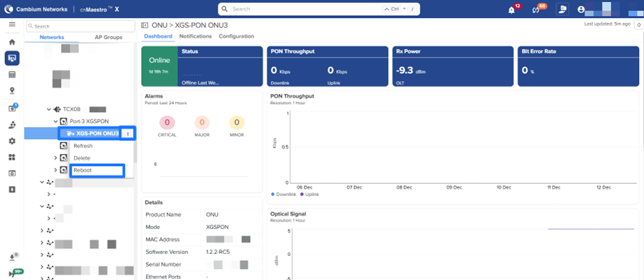Select Delete from the context menu
Viewport: 644px width, 280px height.
pyautogui.click(x=82, y=158)
